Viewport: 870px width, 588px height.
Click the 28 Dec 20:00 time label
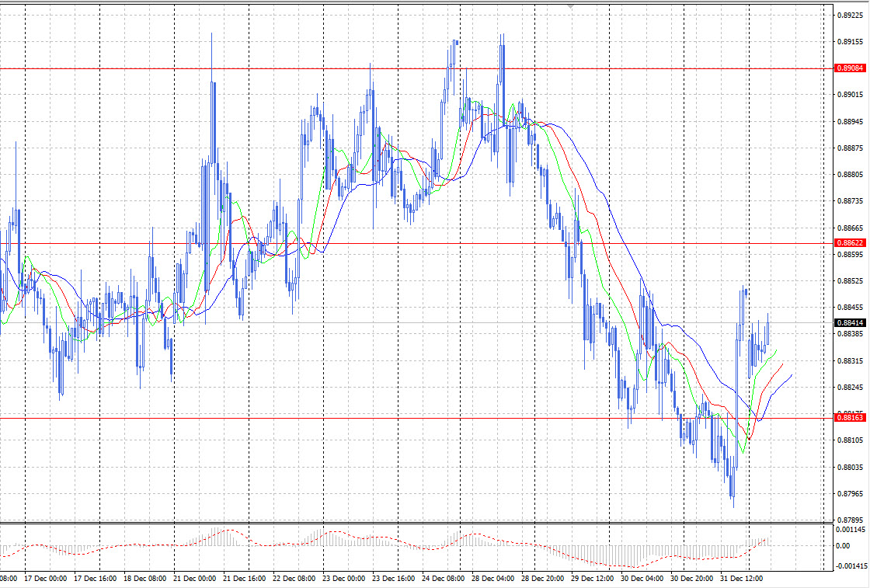tap(543, 579)
